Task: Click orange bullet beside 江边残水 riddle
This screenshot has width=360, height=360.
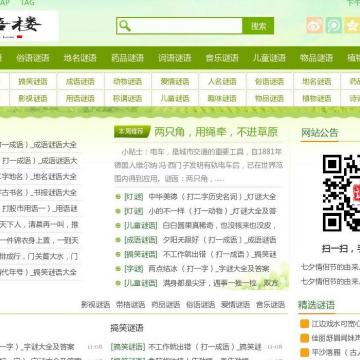Action: (x=304, y=323)
